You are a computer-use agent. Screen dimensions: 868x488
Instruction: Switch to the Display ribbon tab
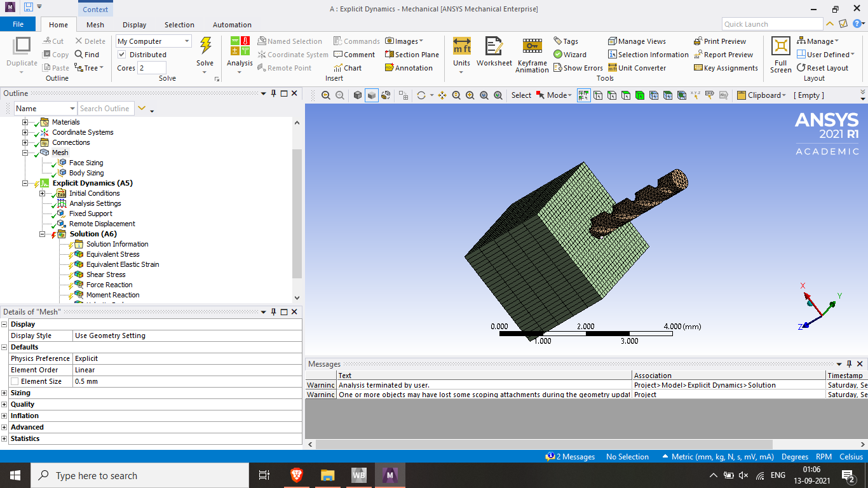click(x=134, y=25)
